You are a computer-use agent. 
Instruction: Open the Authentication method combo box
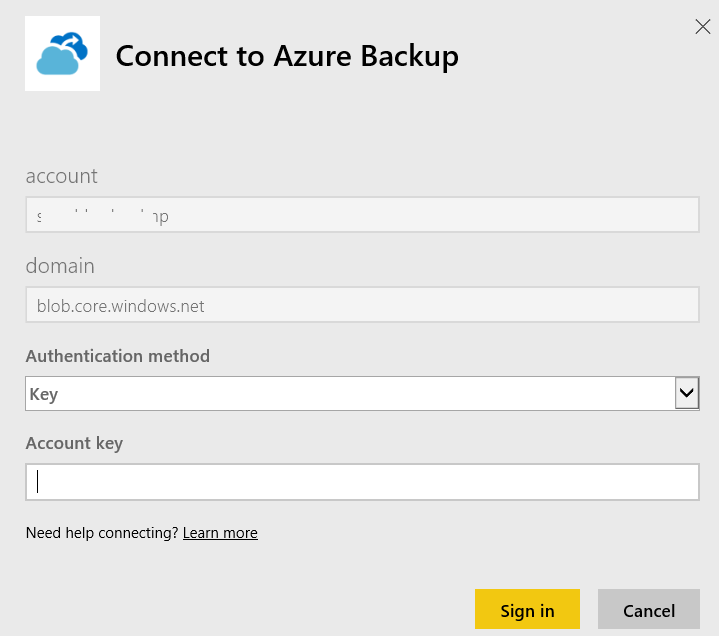[x=350, y=394]
